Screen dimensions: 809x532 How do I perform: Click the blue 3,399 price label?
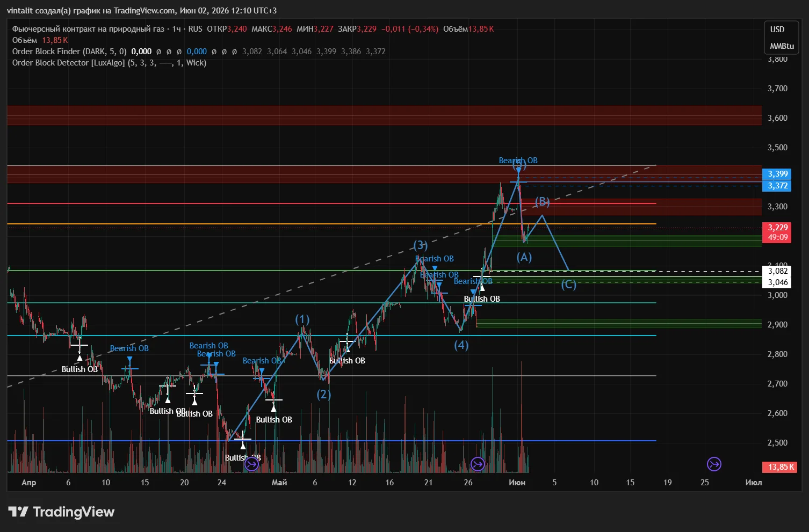(x=777, y=174)
